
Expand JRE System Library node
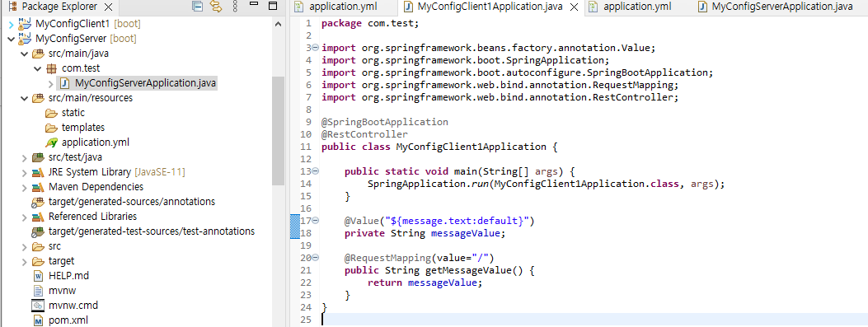pyautogui.click(x=24, y=173)
